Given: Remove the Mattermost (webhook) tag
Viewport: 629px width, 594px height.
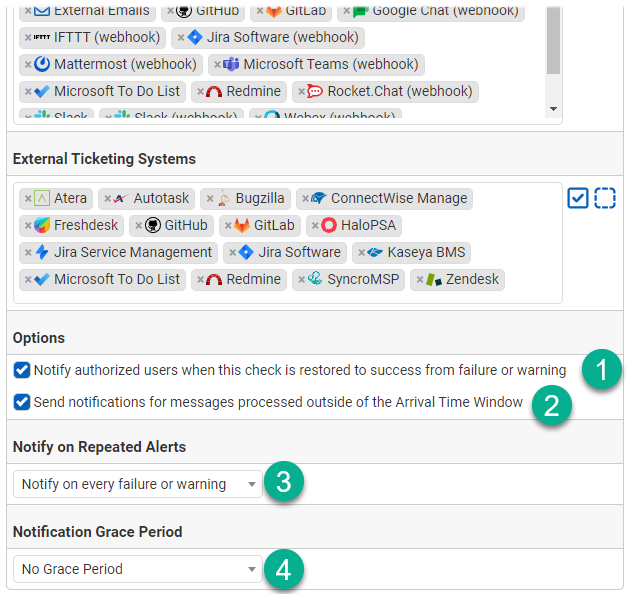Looking at the screenshot, I should 28,65.
